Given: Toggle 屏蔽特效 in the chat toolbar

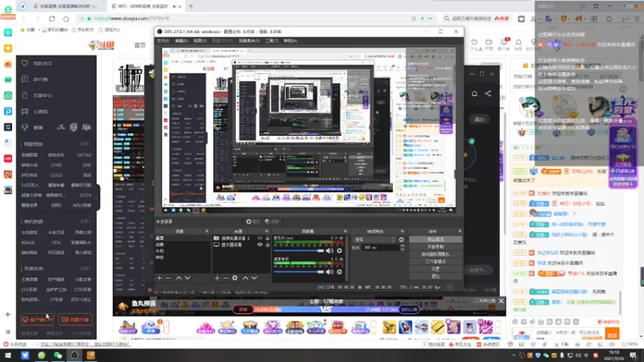Looking at the screenshot, I should pos(609,322).
